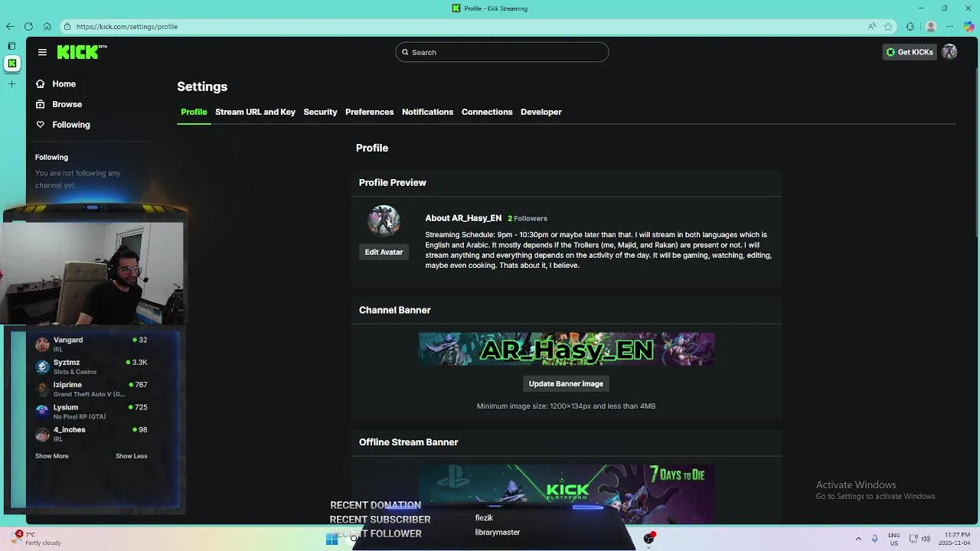
Task: Click the microphone tray icon
Action: coord(875,539)
